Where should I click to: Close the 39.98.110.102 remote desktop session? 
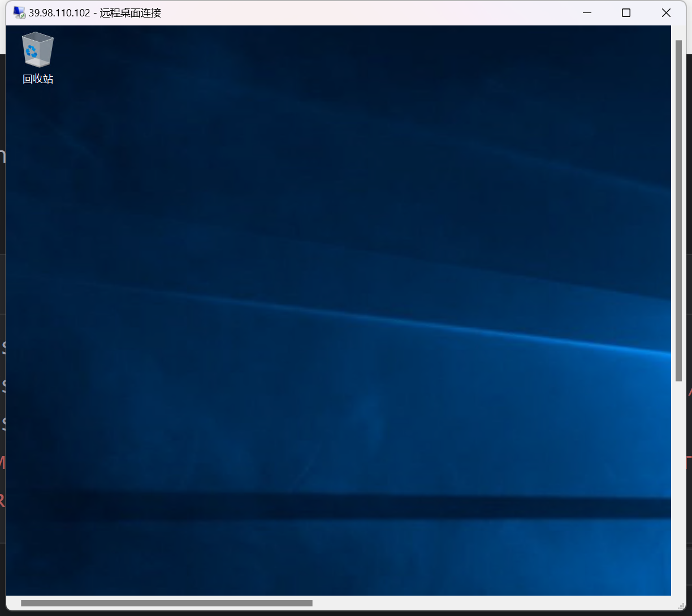(x=666, y=12)
